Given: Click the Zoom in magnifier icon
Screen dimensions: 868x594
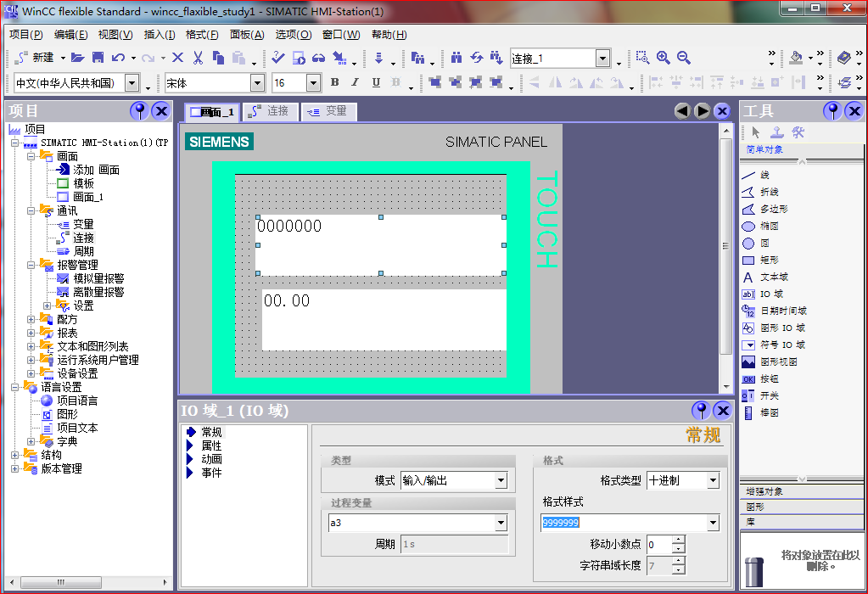Looking at the screenshot, I should [x=664, y=58].
